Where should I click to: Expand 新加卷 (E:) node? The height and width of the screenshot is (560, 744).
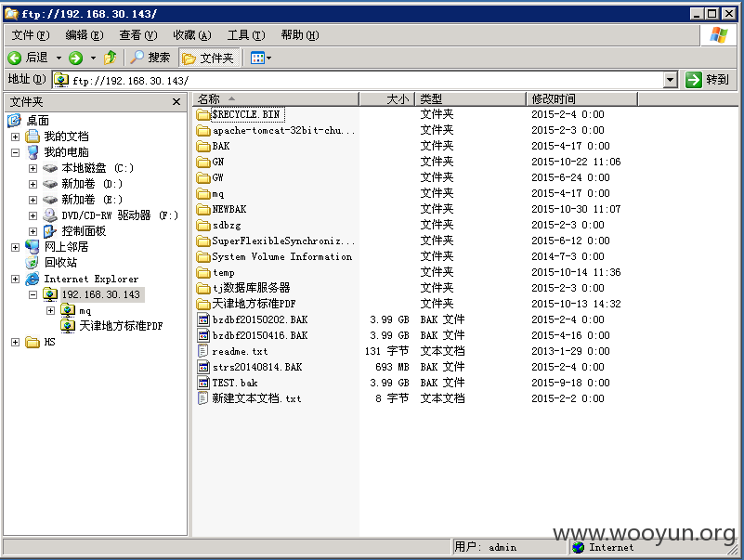click(x=33, y=200)
